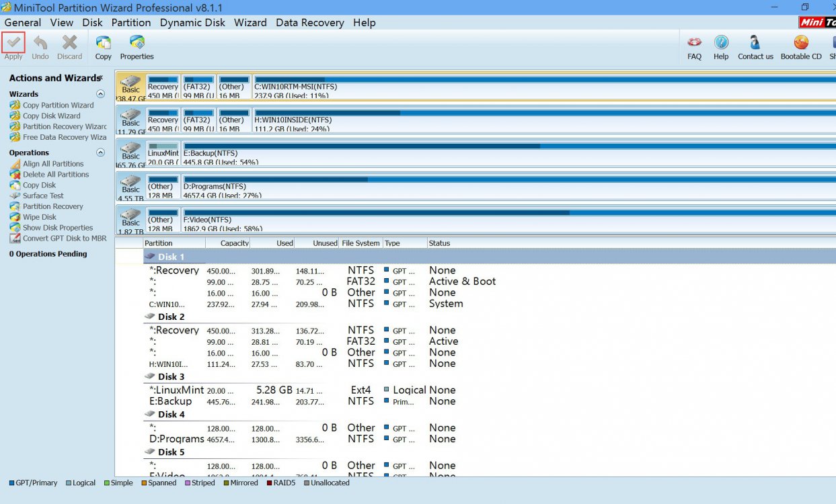Click the Contact us icon
Viewport: 836px width, 504px height.
[x=755, y=42]
